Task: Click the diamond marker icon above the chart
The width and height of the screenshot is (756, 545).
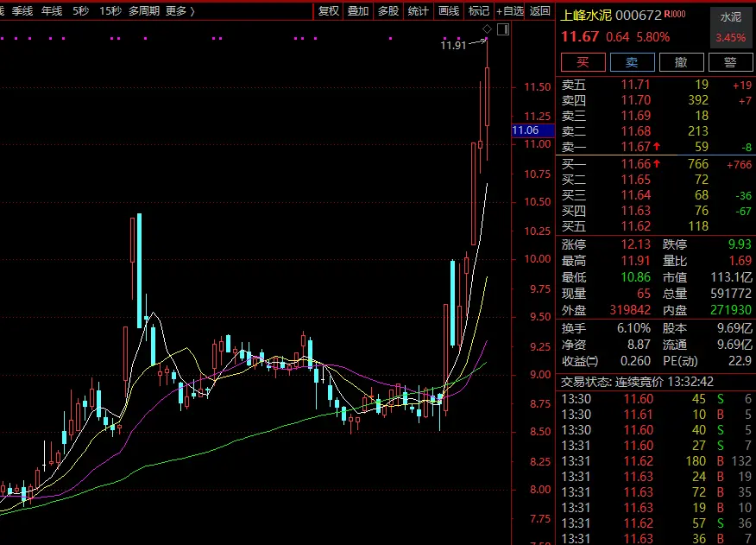Action: pyautogui.click(x=487, y=30)
